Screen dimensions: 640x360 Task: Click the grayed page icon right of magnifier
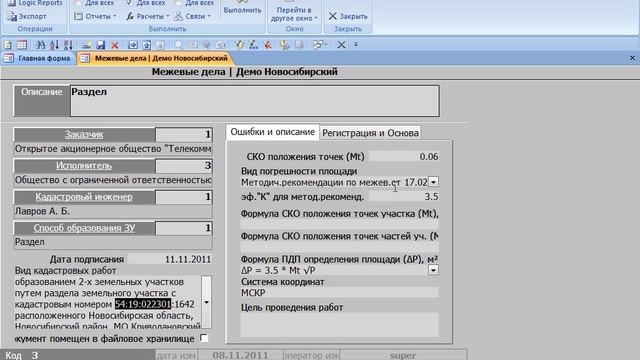click(x=193, y=45)
